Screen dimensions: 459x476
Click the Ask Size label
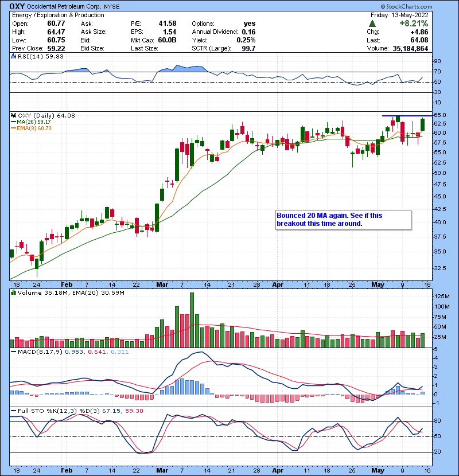[94, 32]
